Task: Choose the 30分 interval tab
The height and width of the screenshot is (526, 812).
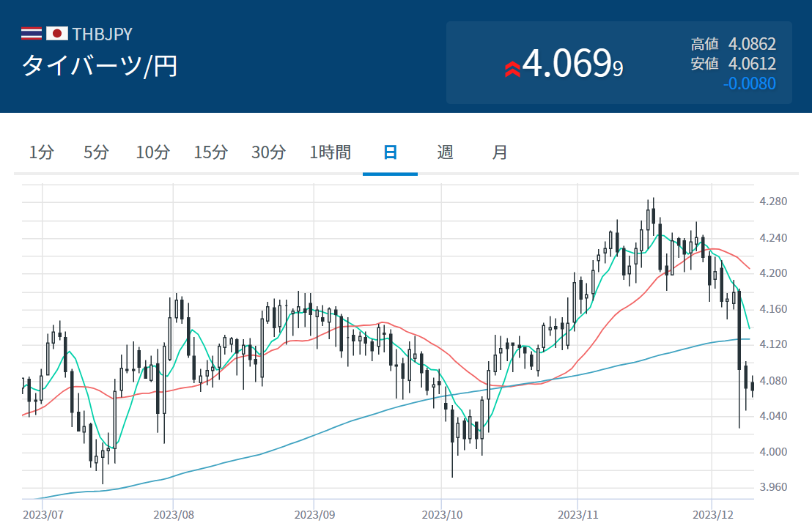Action: (x=268, y=152)
